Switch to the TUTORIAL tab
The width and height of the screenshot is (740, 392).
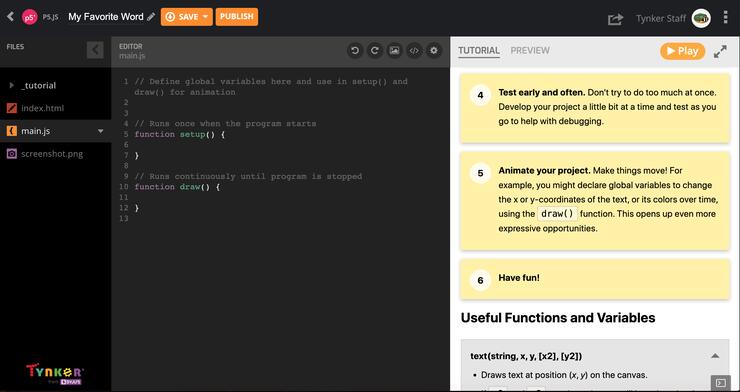click(x=479, y=50)
